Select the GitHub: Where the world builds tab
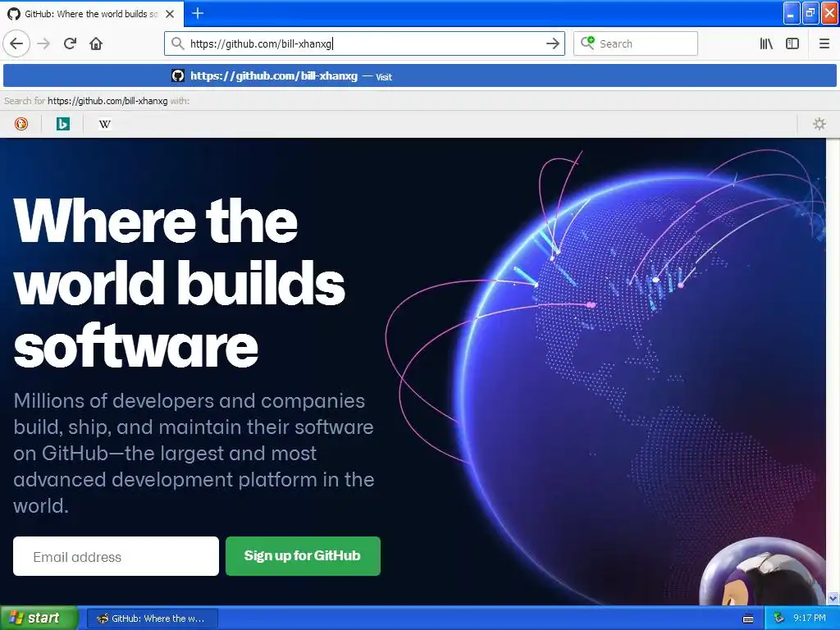The height and width of the screenshot is (630, 840). click(x=92, y=14)
